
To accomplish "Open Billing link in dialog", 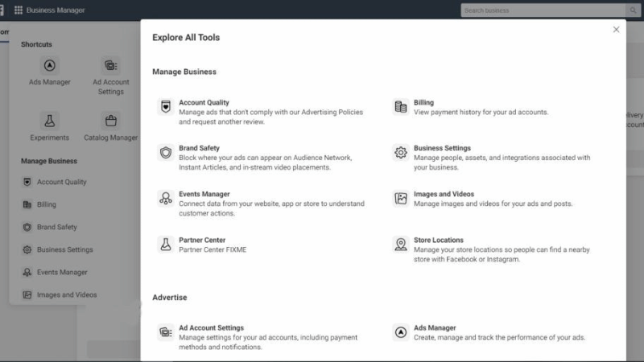I will pyautogui.click(x=424, y=103).
